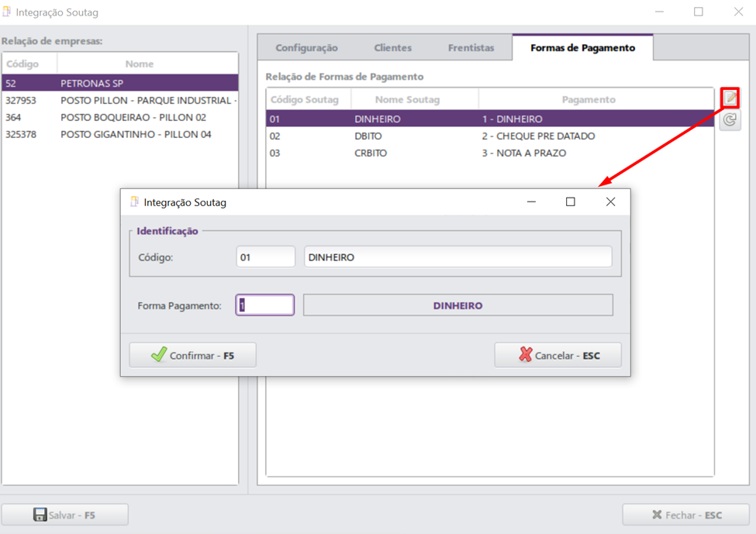Minimize the Integração Soutag dialog
Screen dimensions: 756x534
[x=531, y=202]
